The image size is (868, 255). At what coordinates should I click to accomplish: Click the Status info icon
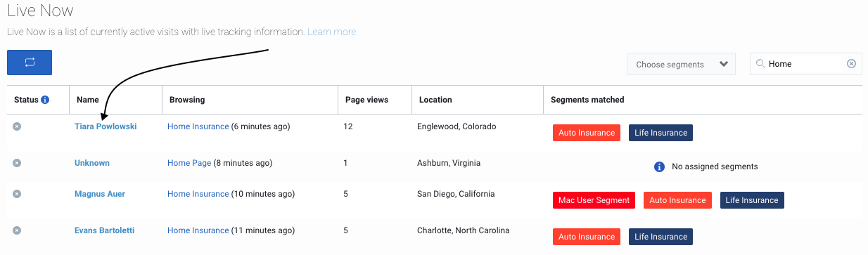pyautogui.click(x=45, y=100)
